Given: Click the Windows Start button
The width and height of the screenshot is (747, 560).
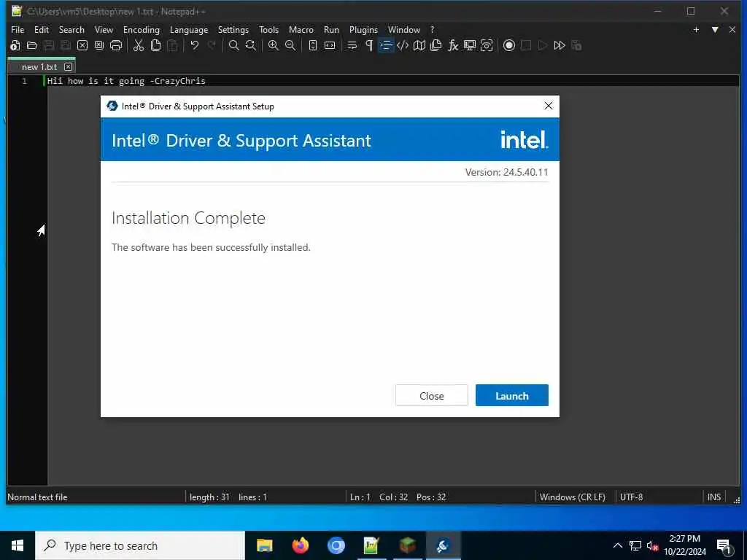Looking at the screenshot, I should 18,545.
